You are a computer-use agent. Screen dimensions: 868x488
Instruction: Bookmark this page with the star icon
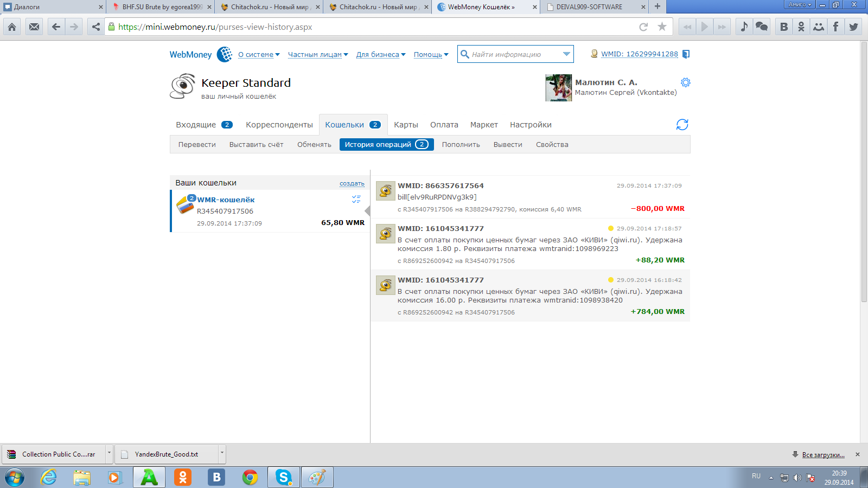[x=662, y=27]
